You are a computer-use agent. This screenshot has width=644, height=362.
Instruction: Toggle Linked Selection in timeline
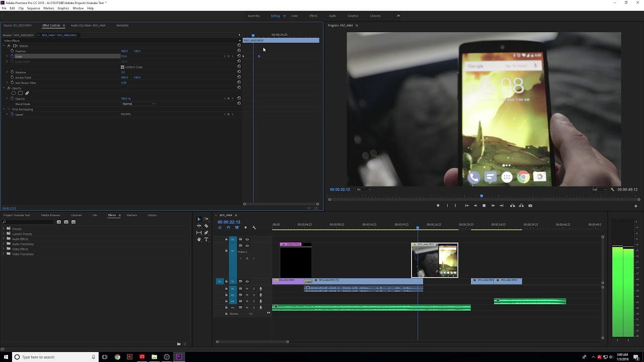(x=237, y=228)
